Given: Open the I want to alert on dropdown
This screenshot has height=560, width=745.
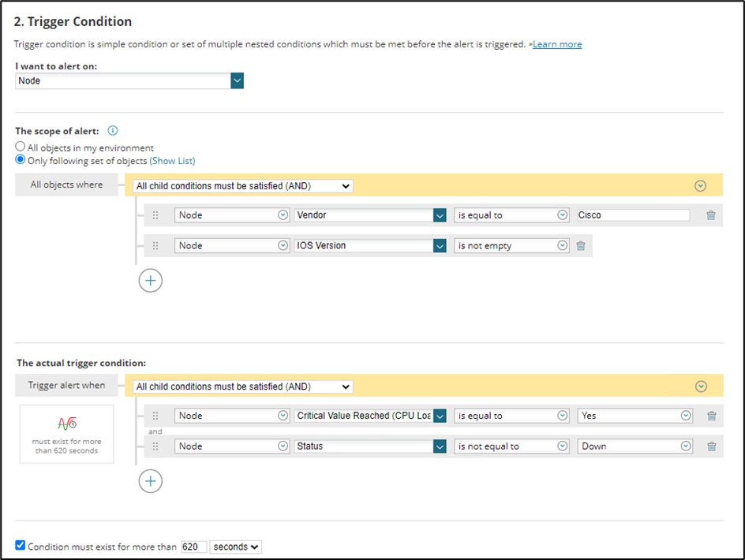Looking at the screenshot, I should [x=237, y=80].
